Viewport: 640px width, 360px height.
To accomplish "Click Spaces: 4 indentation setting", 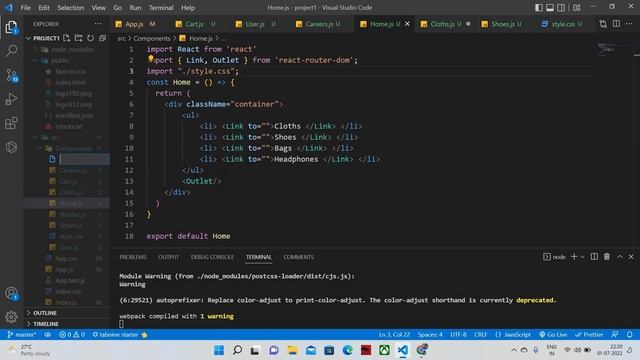I will [x=430, y=334].
